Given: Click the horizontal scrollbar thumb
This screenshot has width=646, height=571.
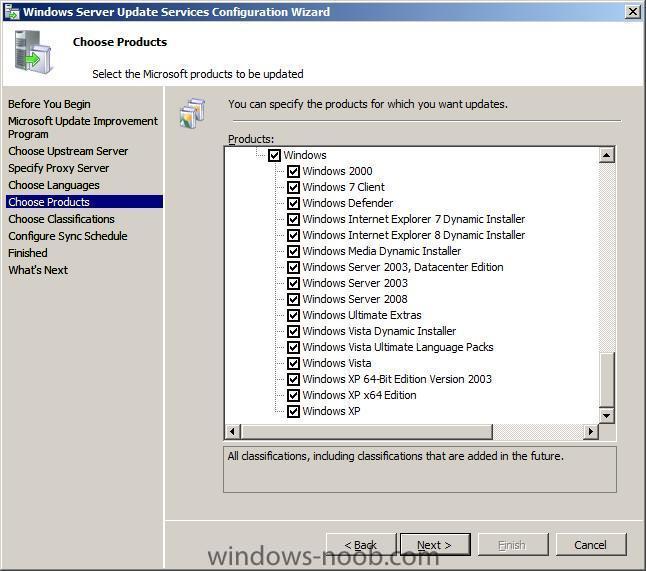Looking at the screenshot, I should tap(367, 431).
